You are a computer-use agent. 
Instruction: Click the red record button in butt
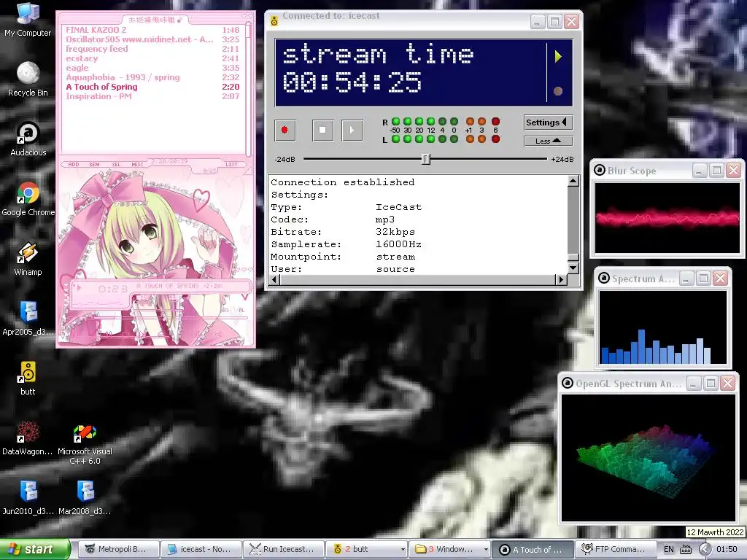(285, 130)
